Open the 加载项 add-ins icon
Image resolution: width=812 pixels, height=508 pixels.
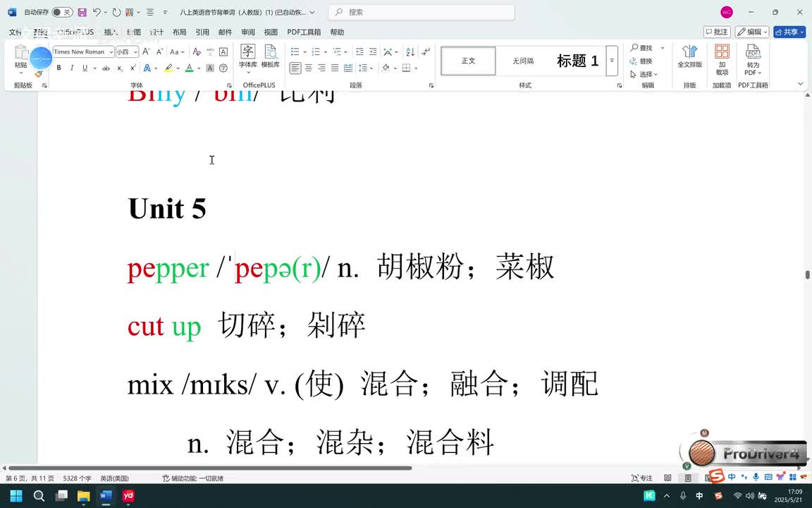point(722,59)
